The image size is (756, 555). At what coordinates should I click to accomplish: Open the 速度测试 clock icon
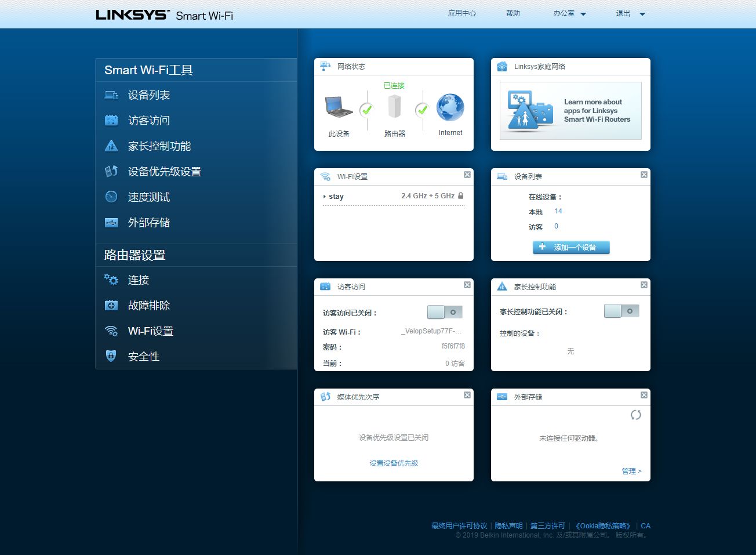(x=111, y=197)
